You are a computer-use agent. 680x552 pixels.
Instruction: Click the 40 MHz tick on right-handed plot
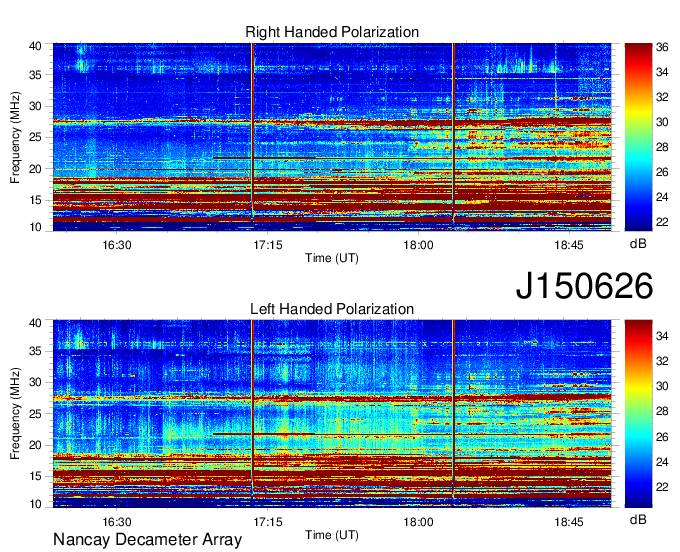[x=35, y=46]
